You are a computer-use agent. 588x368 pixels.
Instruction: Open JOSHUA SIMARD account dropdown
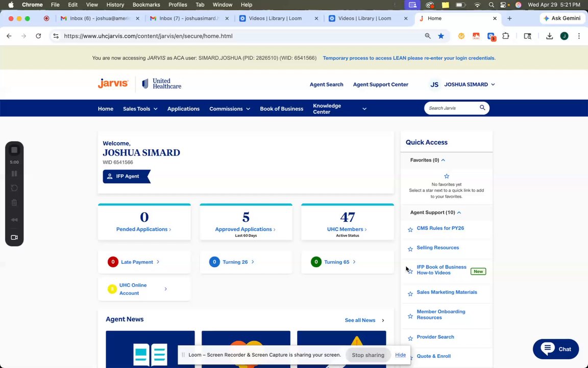click(462, 84)
